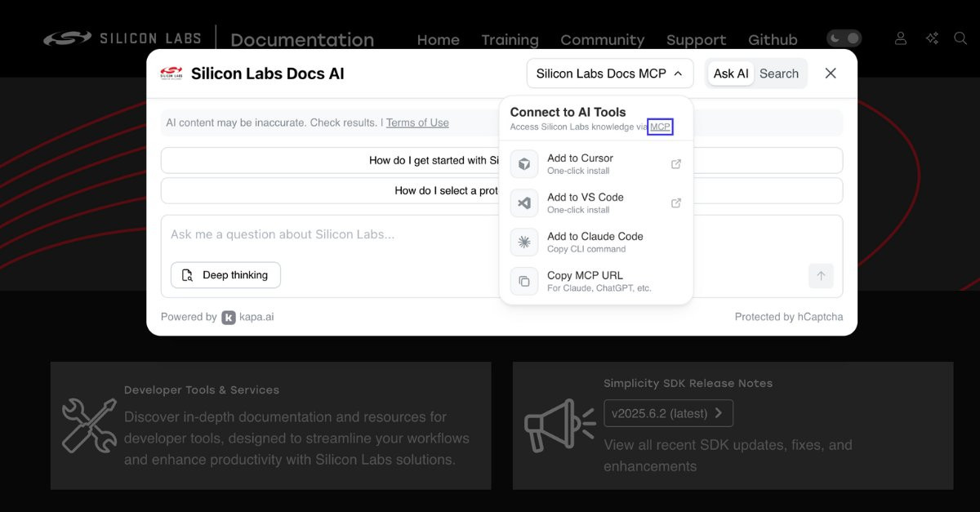Select Add to Claude Code option

[x=595, y=242]
